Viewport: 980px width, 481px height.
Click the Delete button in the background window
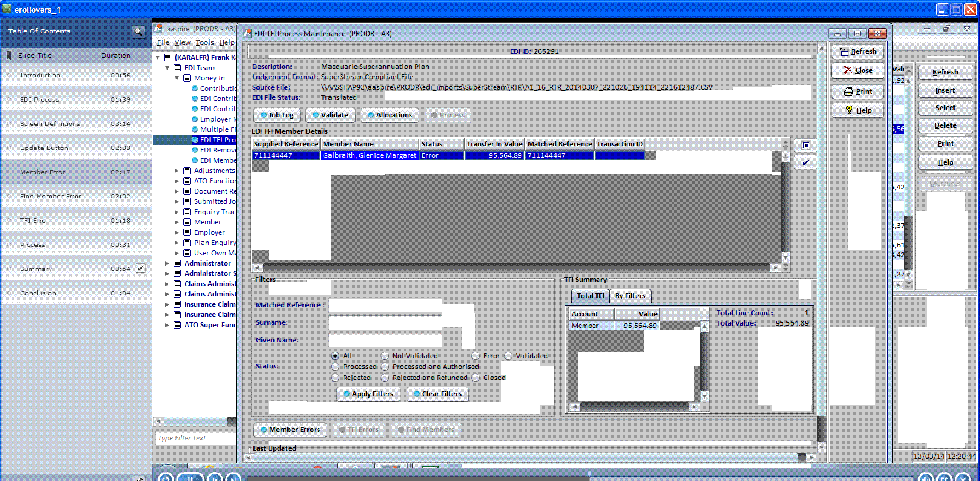tap(945, 125)
